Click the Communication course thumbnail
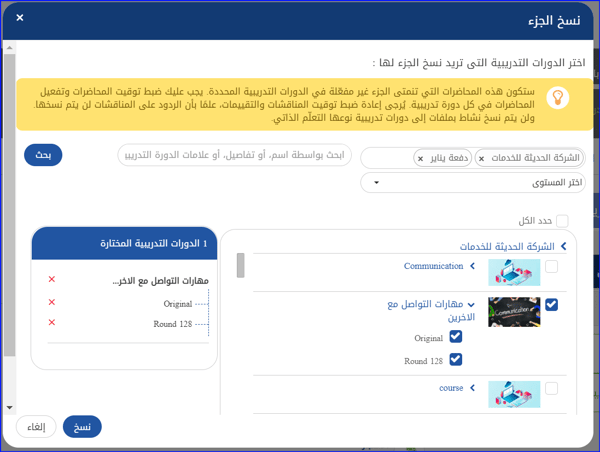600x452 pixels. point(514,273)
